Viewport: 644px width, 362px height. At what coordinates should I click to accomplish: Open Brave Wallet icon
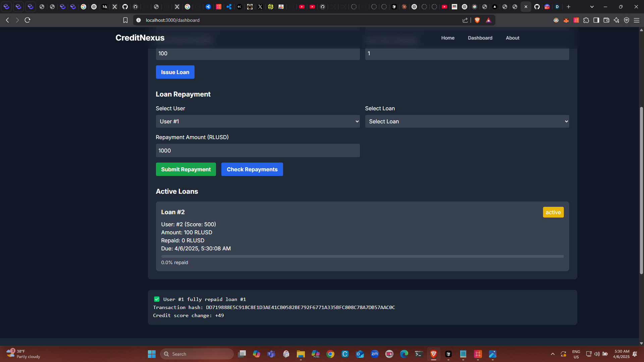click(606, 20)
